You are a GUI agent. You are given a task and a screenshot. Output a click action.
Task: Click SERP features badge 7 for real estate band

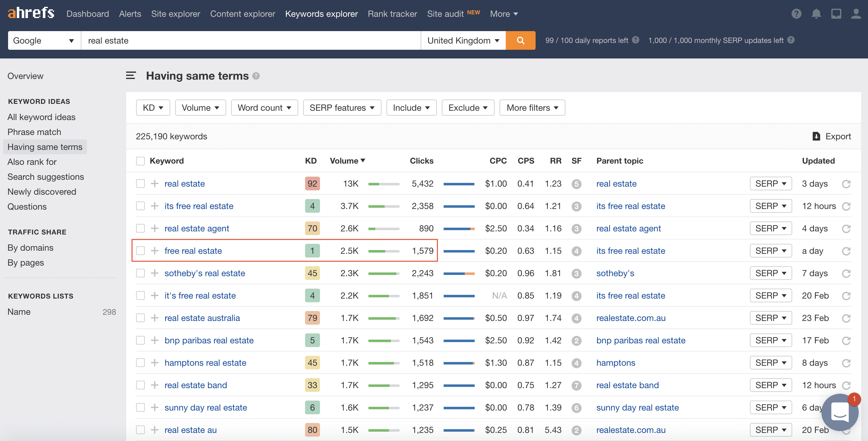576,385
